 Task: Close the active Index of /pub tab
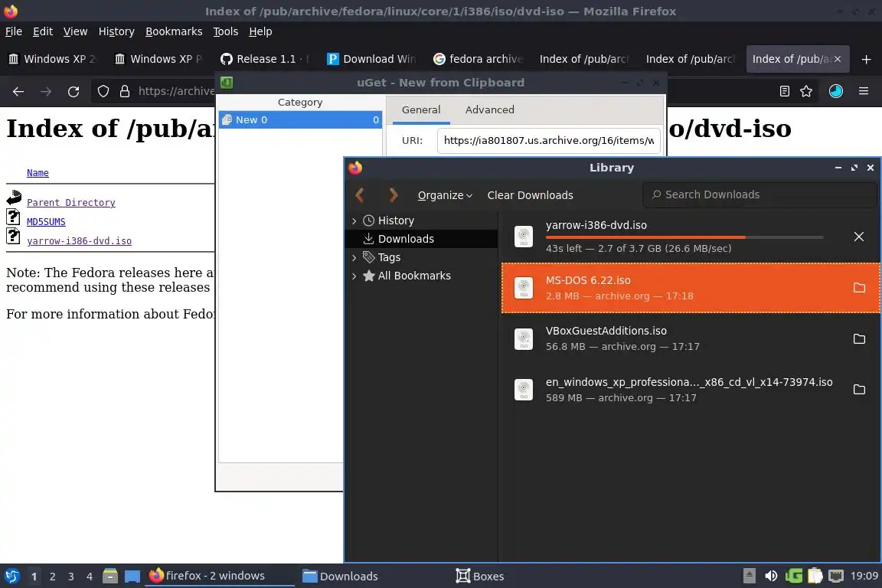tap(838, 59)
